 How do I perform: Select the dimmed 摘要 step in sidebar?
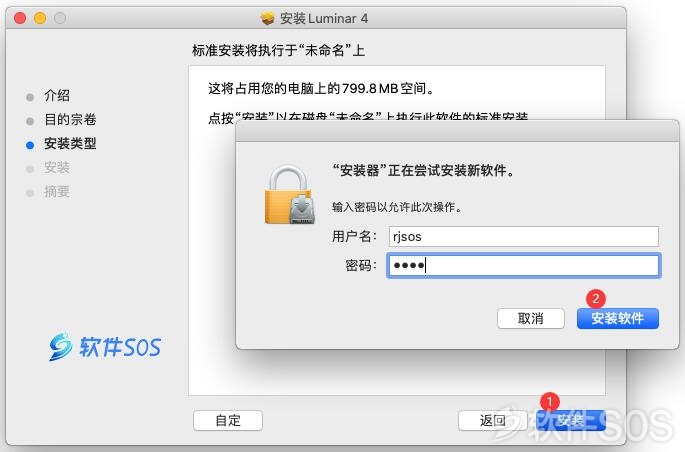57,191
